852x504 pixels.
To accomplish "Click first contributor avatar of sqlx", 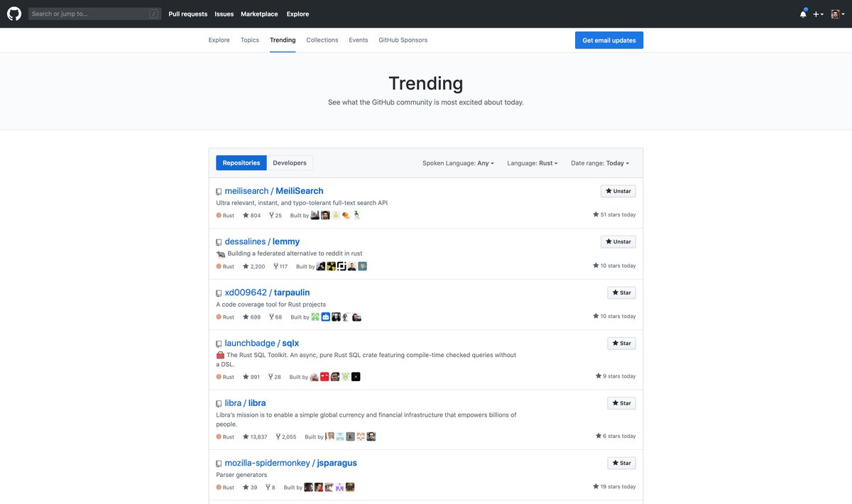I will click(314, 377).
